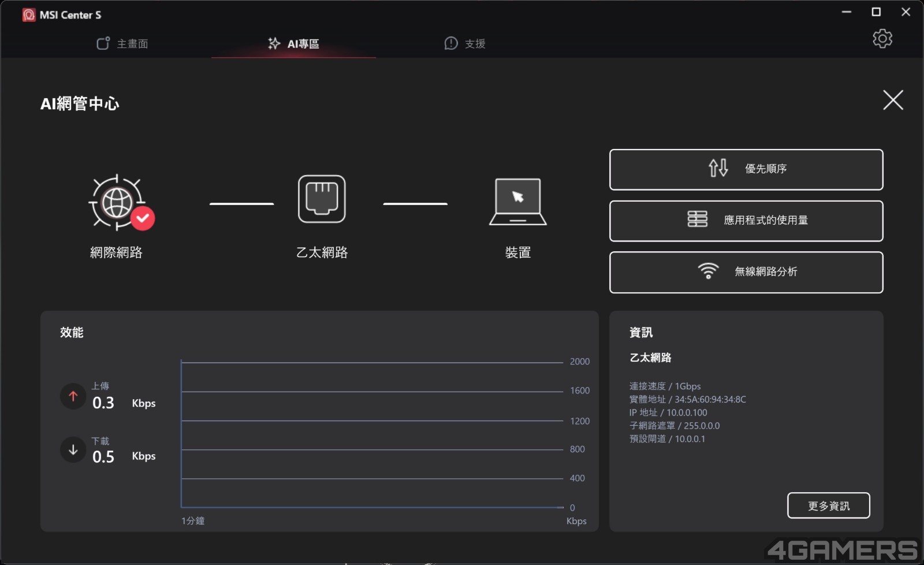The image size is (924, 565).
Task: Click the laptop device icon
Action: pos(518,202)
